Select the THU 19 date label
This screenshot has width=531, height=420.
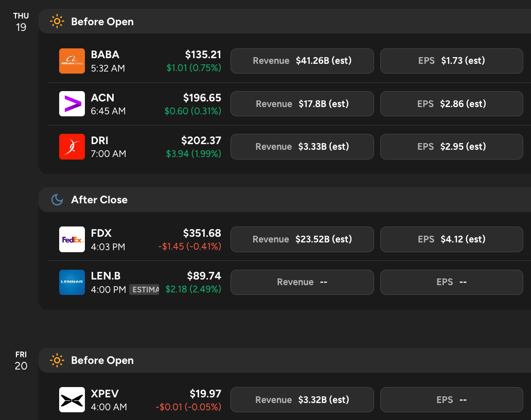pyautogui.click(x=21, y=22)
